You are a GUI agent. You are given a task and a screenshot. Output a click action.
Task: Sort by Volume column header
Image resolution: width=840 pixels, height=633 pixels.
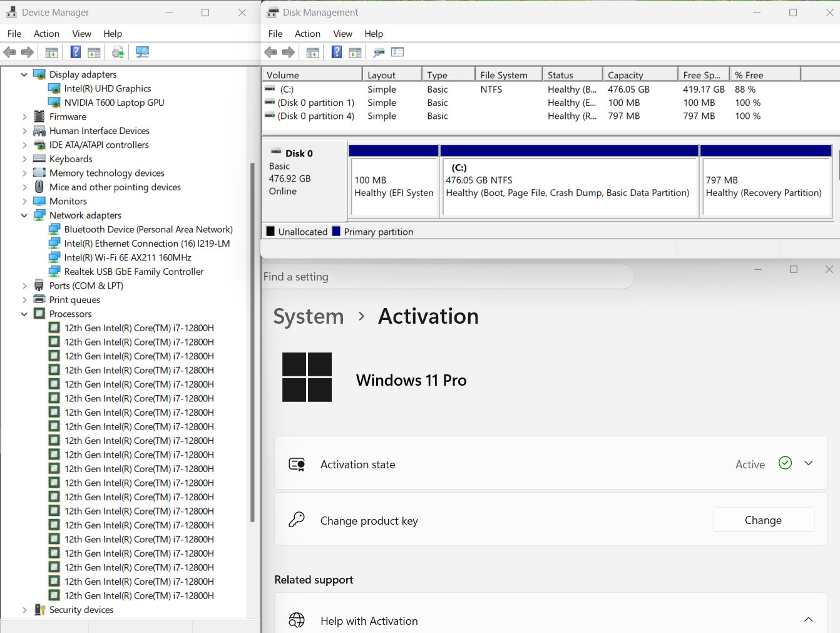tap(312, 75)
